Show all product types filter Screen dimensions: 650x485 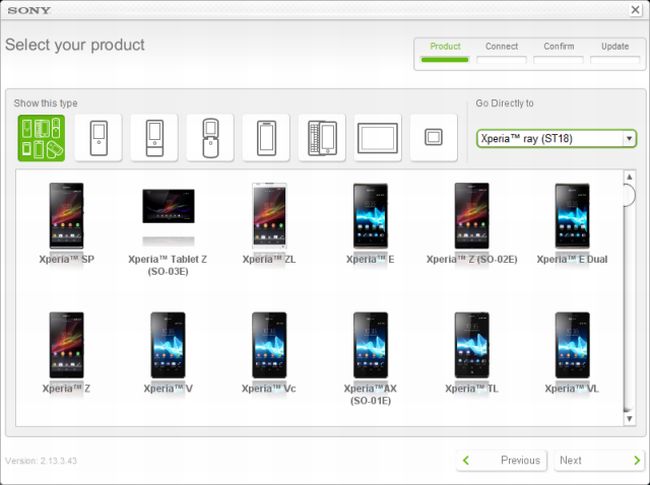(41, 138)
